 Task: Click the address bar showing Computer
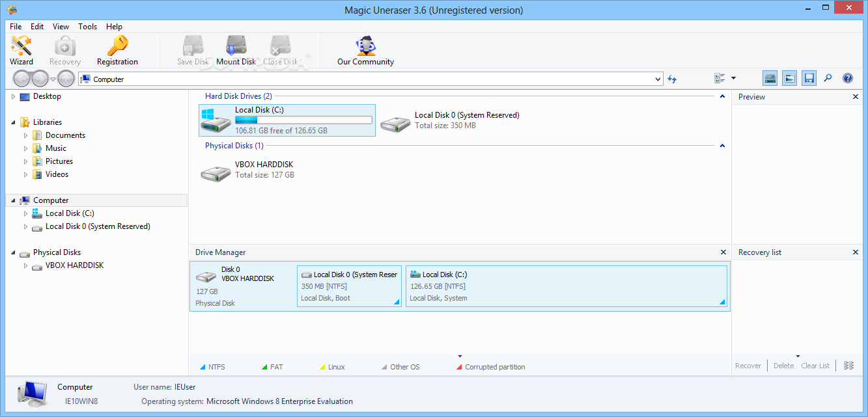point(371,79)
